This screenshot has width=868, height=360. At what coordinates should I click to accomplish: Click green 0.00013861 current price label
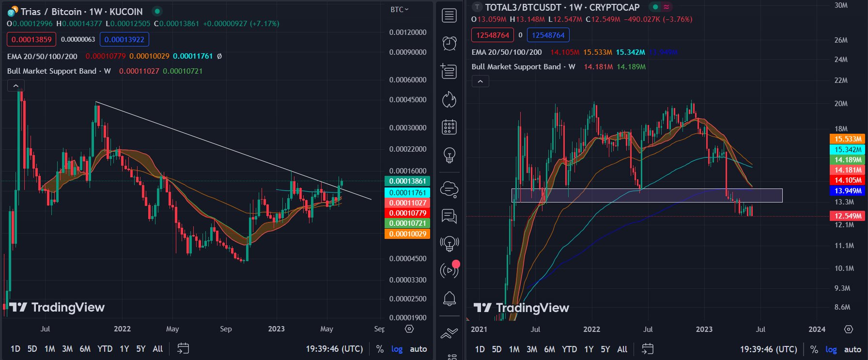pyautogui.click(x=407, y=181)
